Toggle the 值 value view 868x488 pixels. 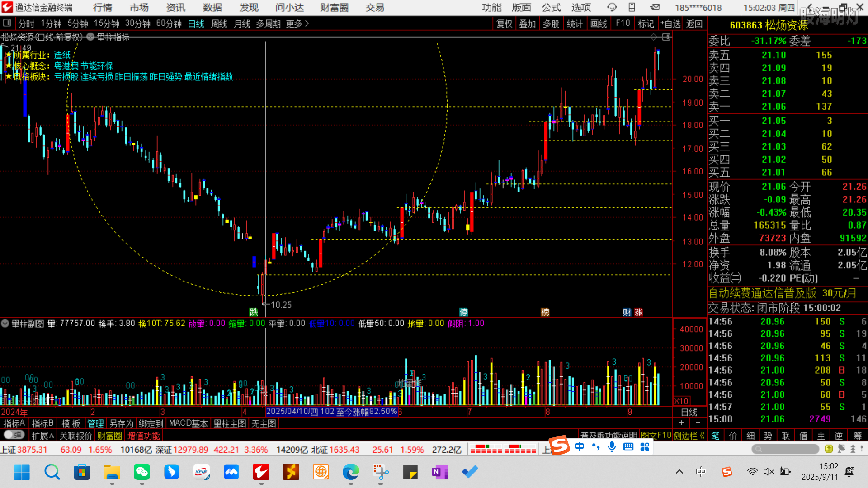804,436
